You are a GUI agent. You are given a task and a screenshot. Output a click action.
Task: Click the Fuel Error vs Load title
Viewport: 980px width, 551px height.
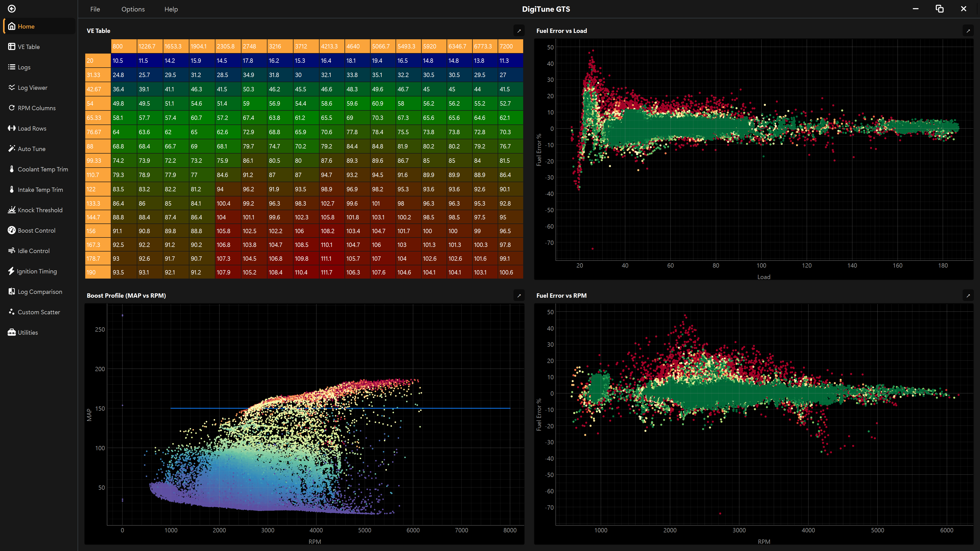(x=561, y=31)
